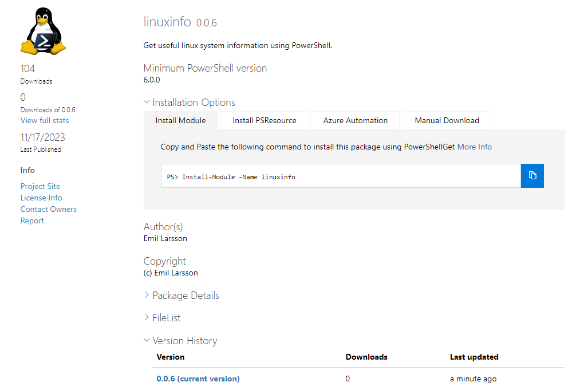Click the Install-Module command text field
588x390 pixels.
tap(341, 176)
